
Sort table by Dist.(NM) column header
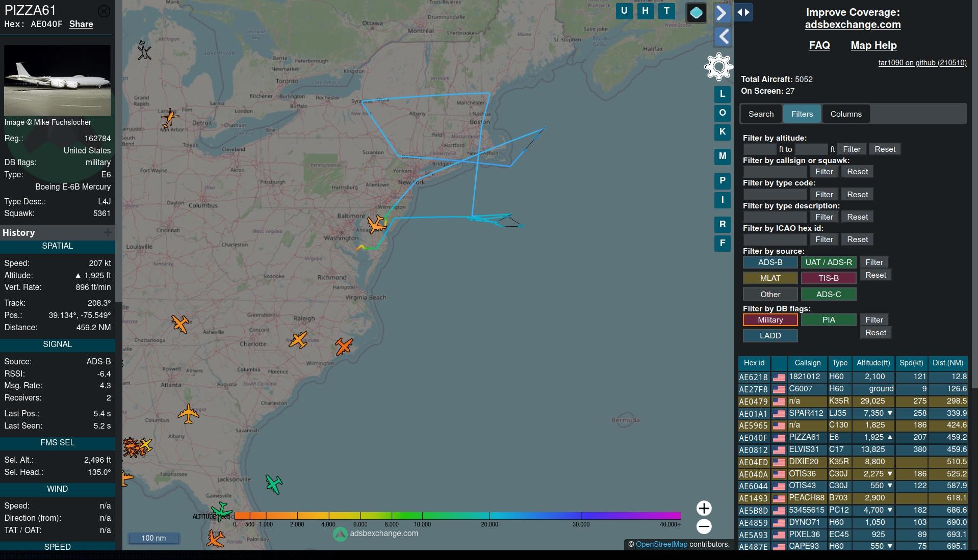click(947, 363)
